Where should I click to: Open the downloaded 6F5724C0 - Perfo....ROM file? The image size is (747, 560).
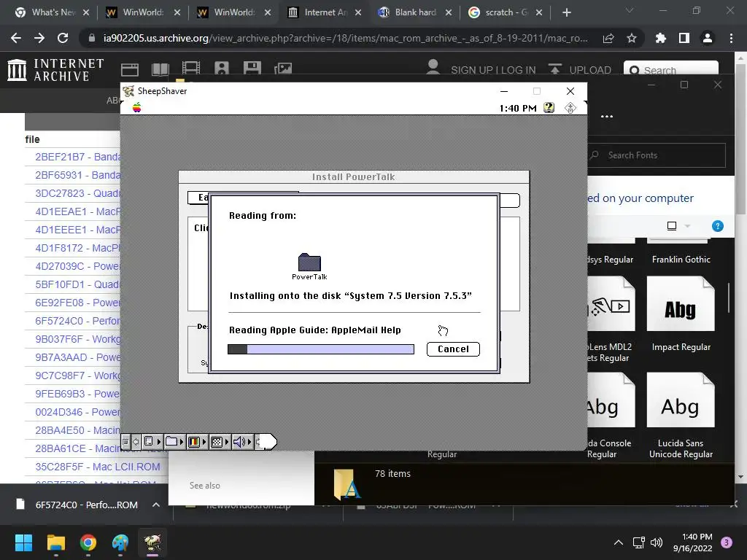point(77,505)
